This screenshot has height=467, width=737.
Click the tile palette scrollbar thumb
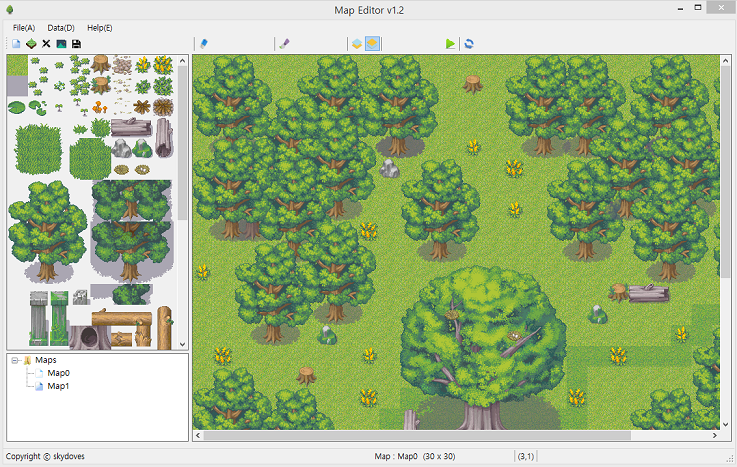(183, 143)
